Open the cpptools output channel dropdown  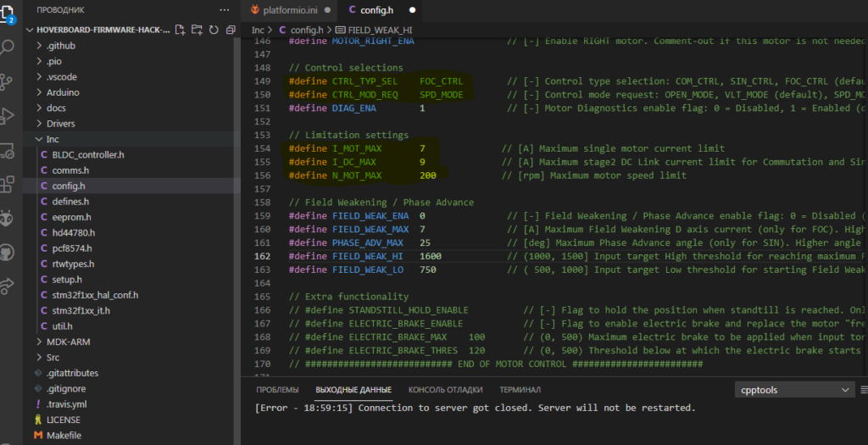[795, 390]
